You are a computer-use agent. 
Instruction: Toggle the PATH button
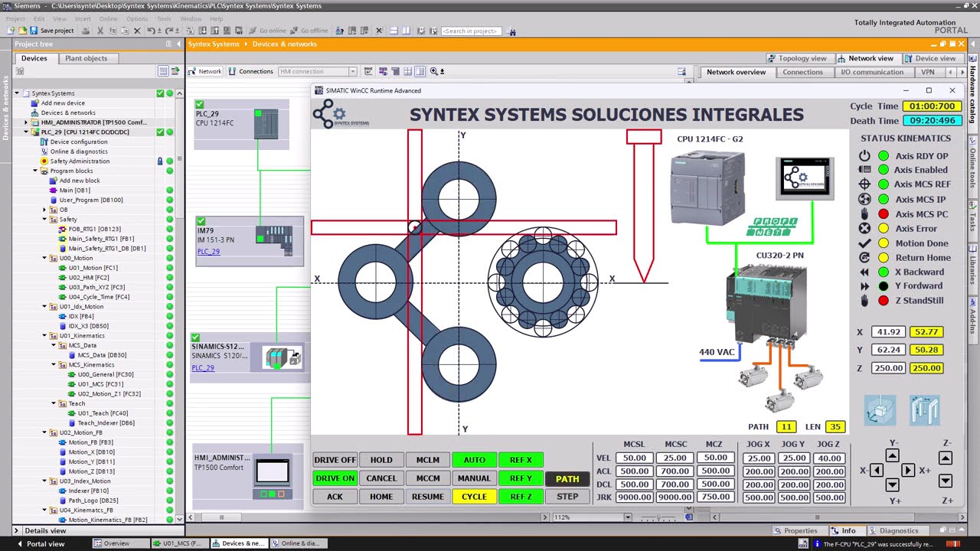(567, 479)
